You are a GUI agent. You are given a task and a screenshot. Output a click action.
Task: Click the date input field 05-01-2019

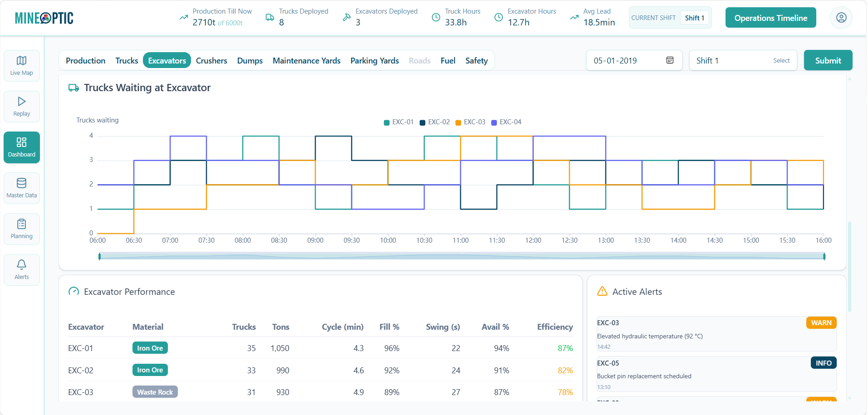point(634,60)
